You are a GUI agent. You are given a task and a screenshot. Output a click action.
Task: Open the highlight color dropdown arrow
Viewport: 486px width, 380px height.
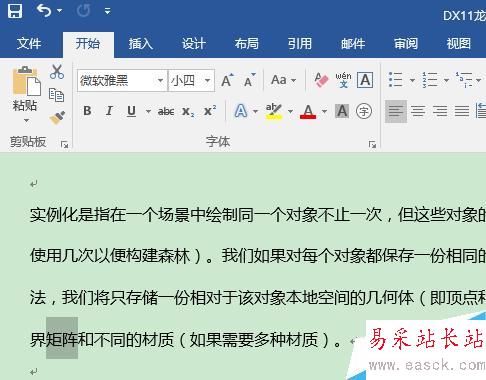click(x=291, y=111)
